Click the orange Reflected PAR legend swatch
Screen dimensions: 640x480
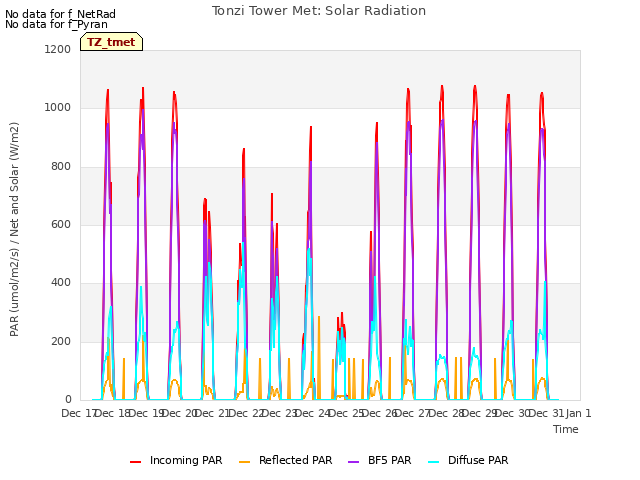pyautogui.click(x=244, y=461)
